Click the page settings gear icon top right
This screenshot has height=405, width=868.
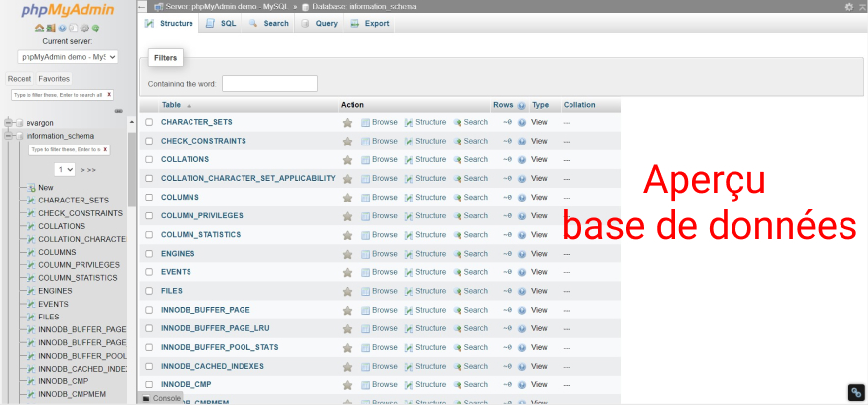pos(849,7)
